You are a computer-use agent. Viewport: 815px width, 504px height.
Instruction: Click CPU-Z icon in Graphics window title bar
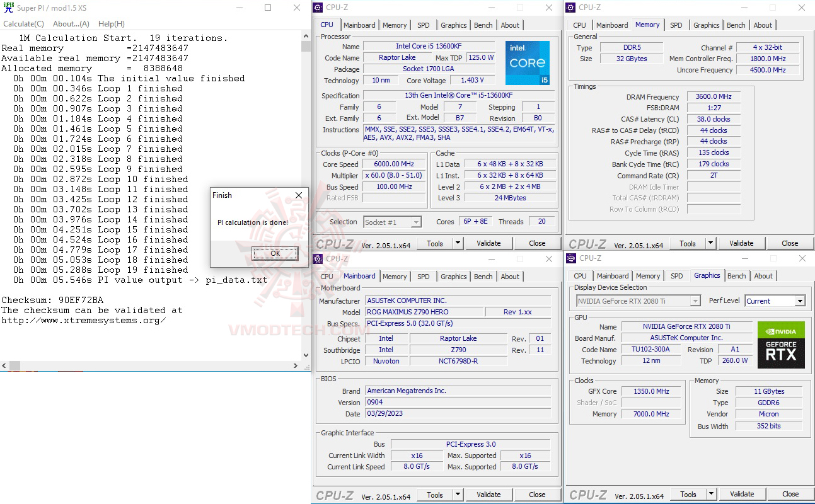click(570, 258)
